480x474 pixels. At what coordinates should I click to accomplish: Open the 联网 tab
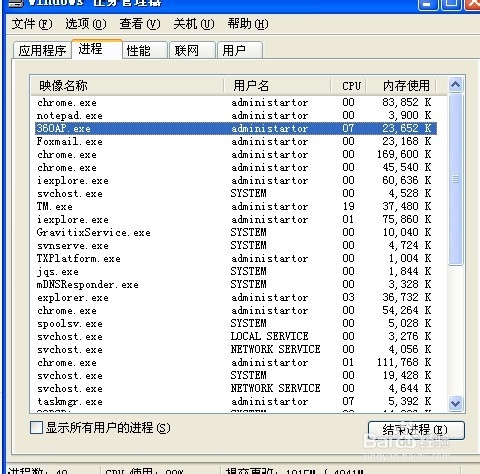pos(192,51)
